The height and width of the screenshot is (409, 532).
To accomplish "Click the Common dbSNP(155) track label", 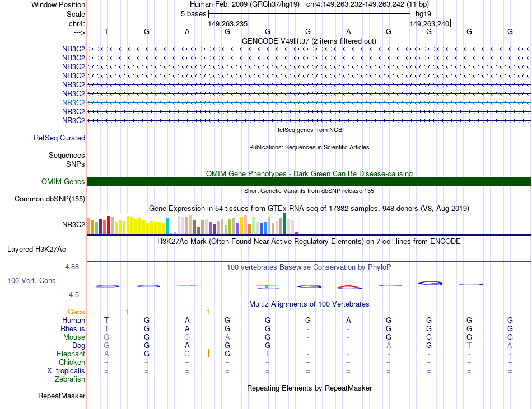I will (50, 199).
